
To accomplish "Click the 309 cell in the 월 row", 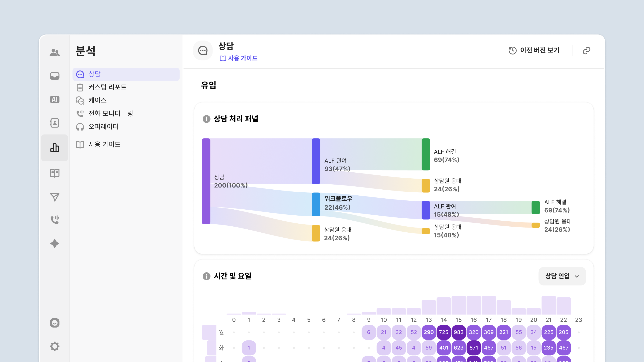I will [489, 332].
